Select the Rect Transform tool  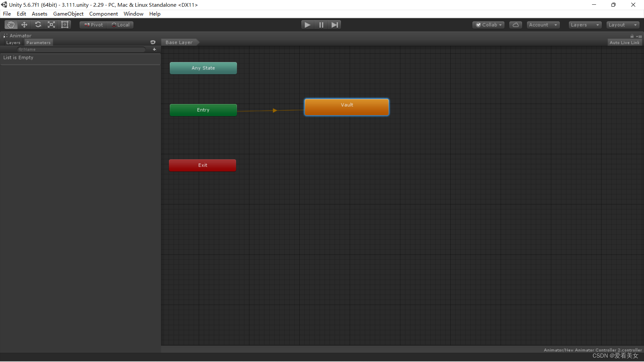tap(65, 25)
